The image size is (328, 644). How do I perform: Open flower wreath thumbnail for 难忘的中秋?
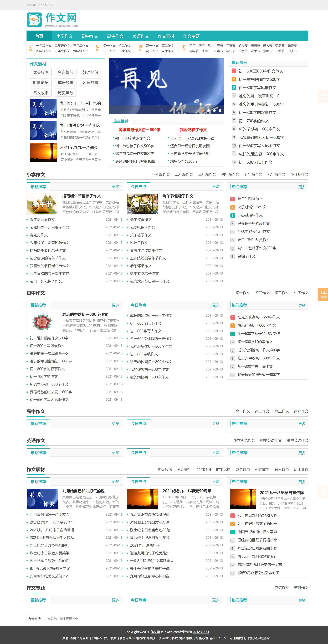click(42, 322)
